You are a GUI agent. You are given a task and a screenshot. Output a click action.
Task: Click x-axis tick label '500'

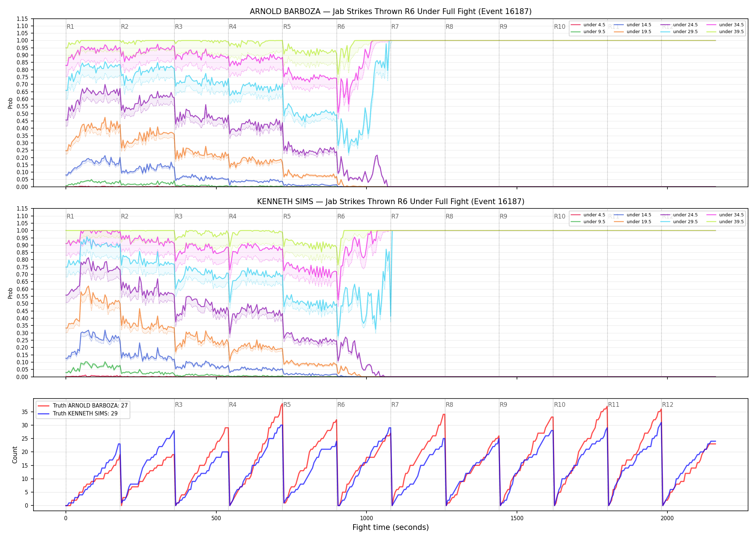pyautogui.click(x=216, y=518)
